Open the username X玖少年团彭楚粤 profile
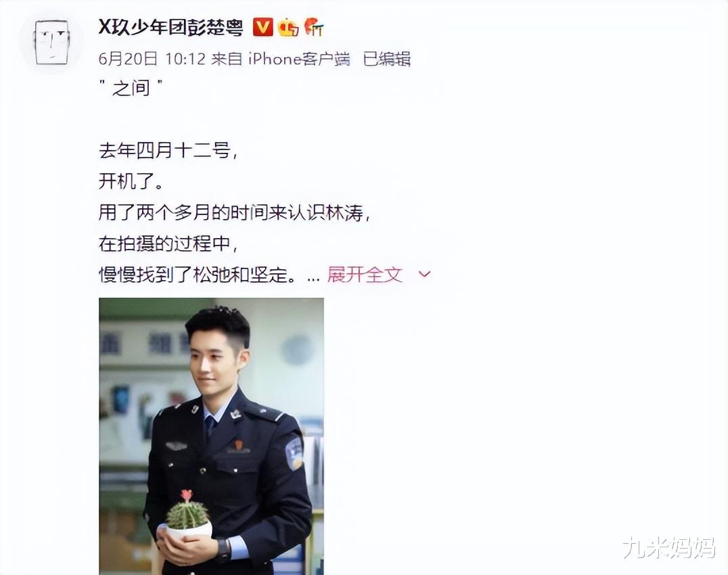The width and height of the screenshot is (728, 575). (x=171, y=28)
